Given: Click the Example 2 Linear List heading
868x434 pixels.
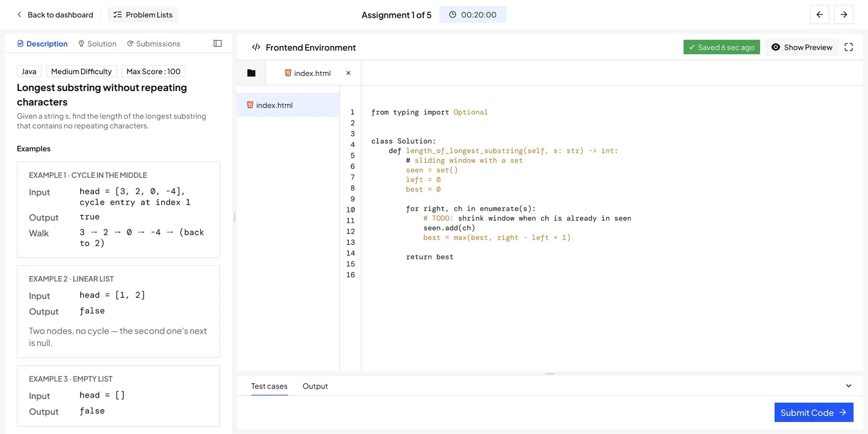Looking at the screenshot, I should (71, 279).
